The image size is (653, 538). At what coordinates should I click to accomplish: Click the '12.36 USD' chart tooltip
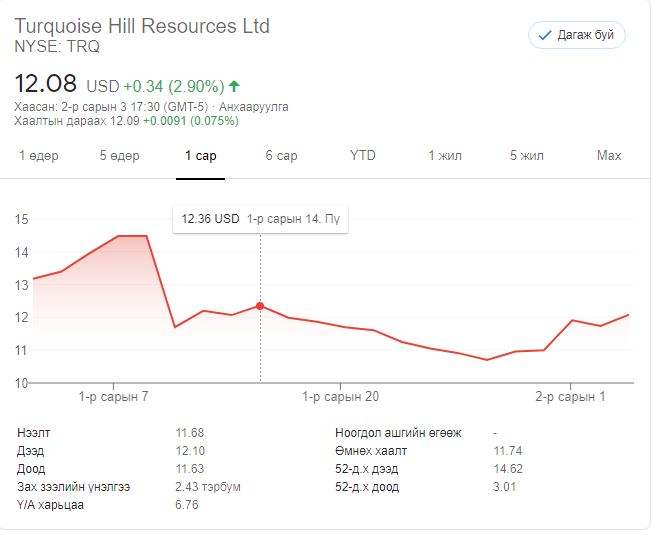pos(260,219)
